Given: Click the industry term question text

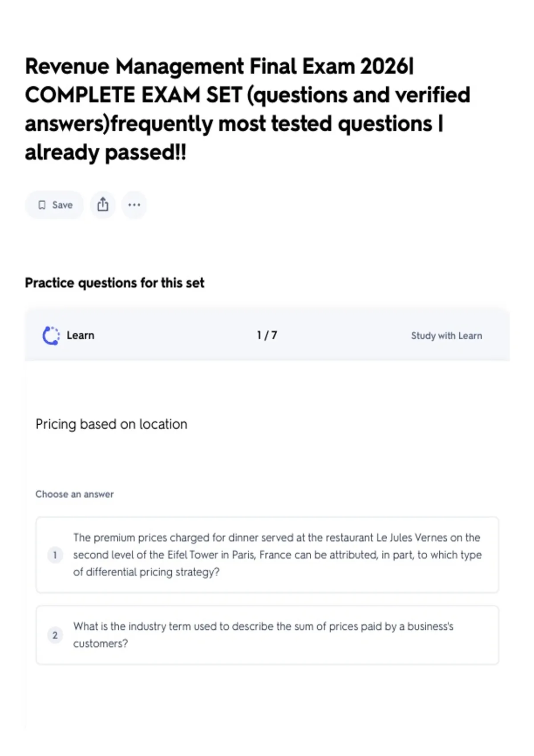Looking at the screenshot, I should coord(263,635).
